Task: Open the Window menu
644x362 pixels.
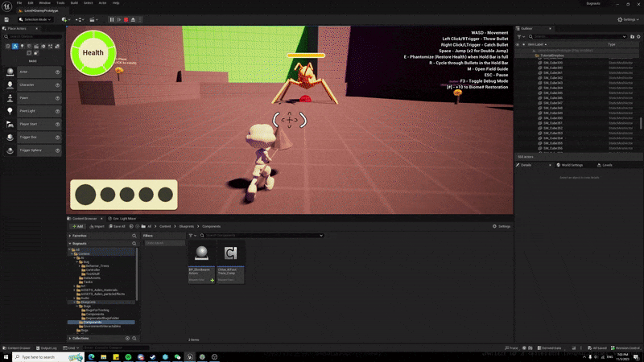Action: 45,3
